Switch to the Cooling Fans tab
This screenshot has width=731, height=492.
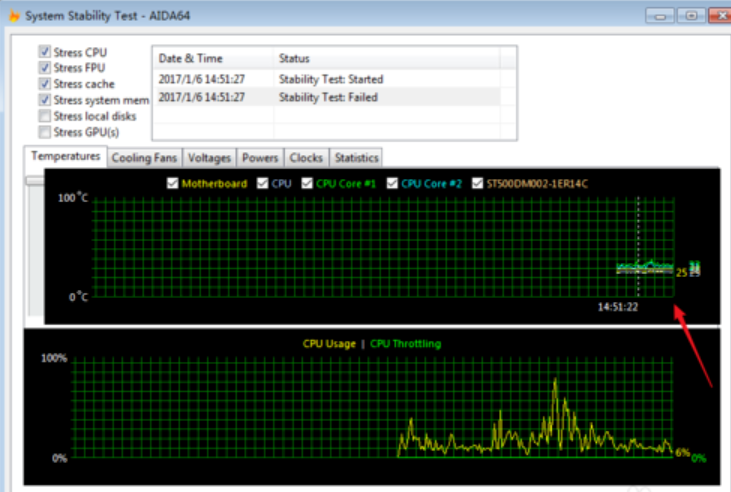click(144, 158)
